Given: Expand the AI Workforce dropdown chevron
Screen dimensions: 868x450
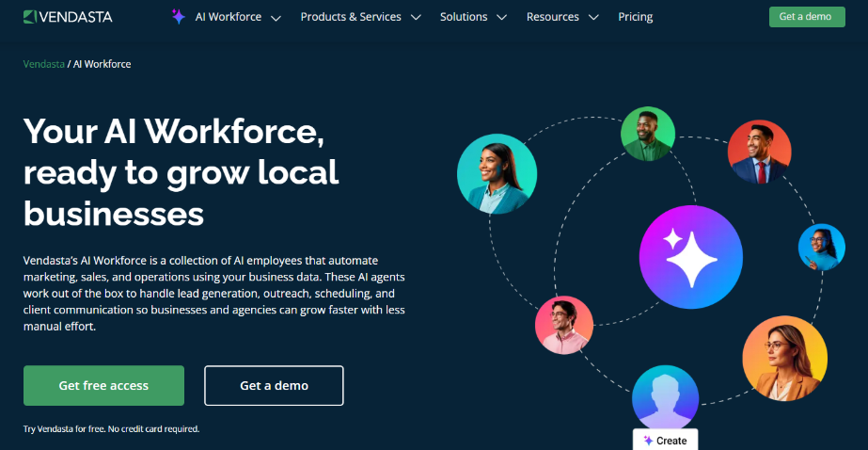Looking at the screenshot, I should (276, 18).
